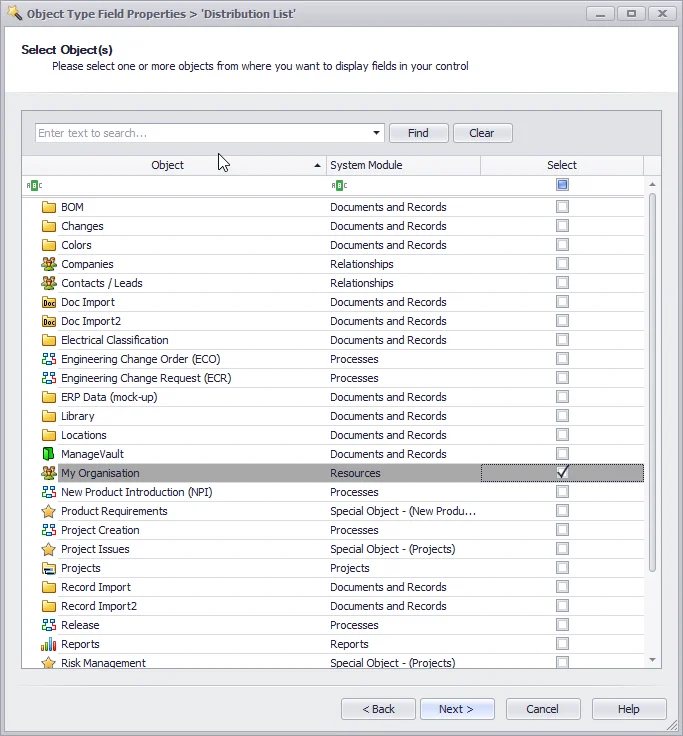This screenshot has width=683, height=736.
Task: Click the Contacts / Leads people icon
Action: pyautogui.click(x=48, y=283)
